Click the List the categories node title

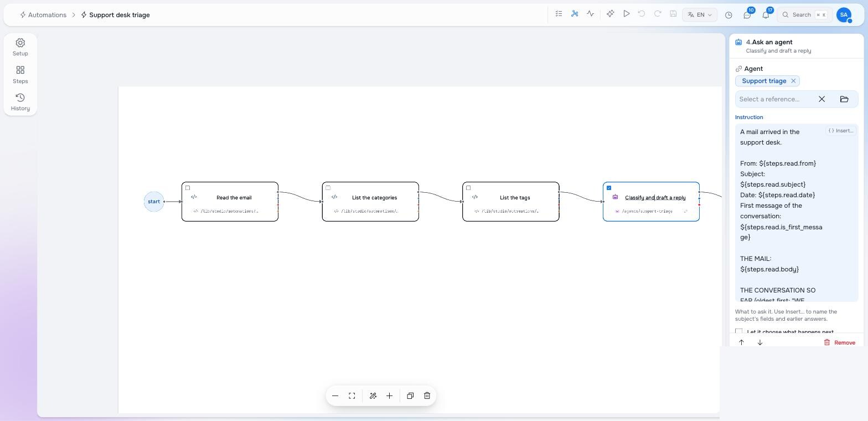[x=374, y=198]
